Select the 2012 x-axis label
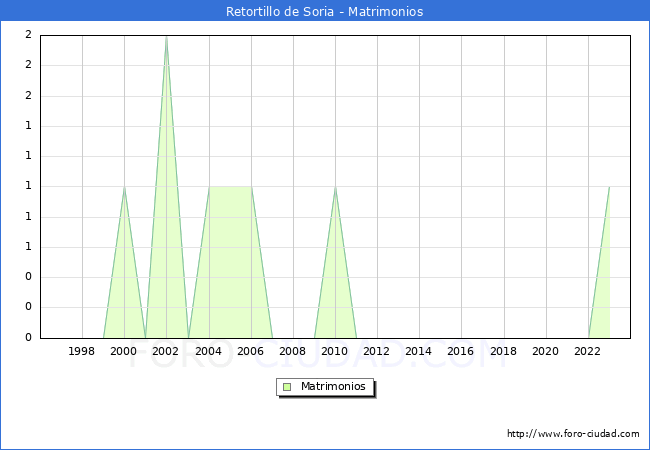 point(376,351)
